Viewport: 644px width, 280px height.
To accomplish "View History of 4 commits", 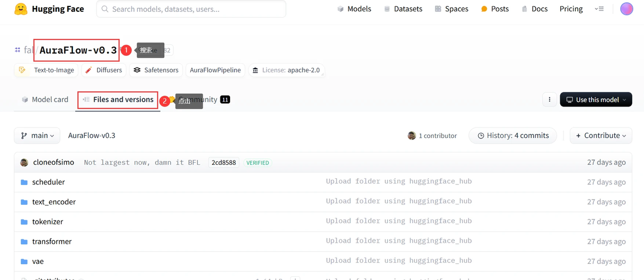I will pos(513,136).
